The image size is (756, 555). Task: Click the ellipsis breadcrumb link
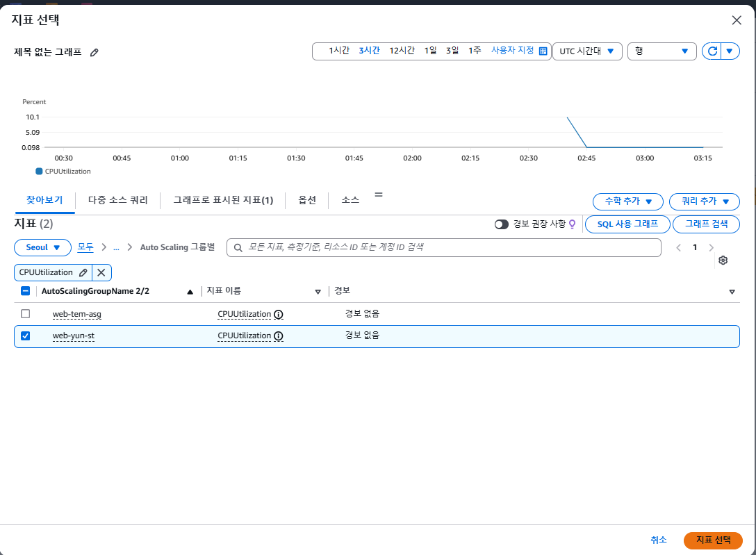(116, 247)
